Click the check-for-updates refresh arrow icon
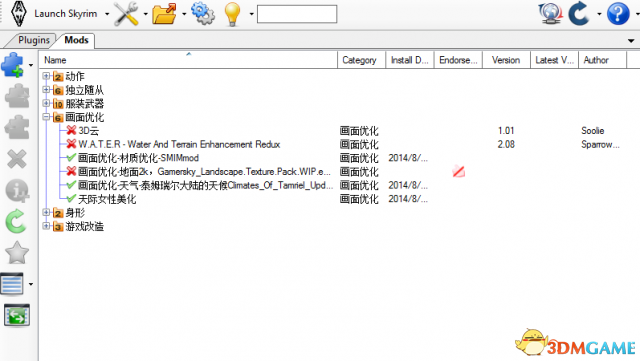640x361 pixels. coord(579,13)
